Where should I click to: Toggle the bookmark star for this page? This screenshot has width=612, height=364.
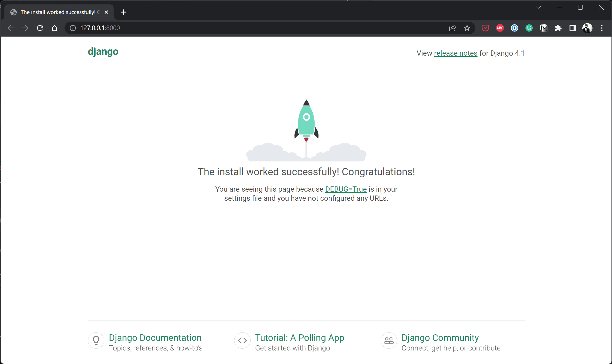tap(467, 28)
